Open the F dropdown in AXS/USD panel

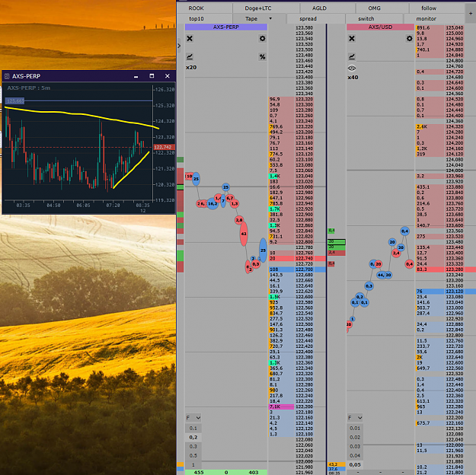coord(355,418)
